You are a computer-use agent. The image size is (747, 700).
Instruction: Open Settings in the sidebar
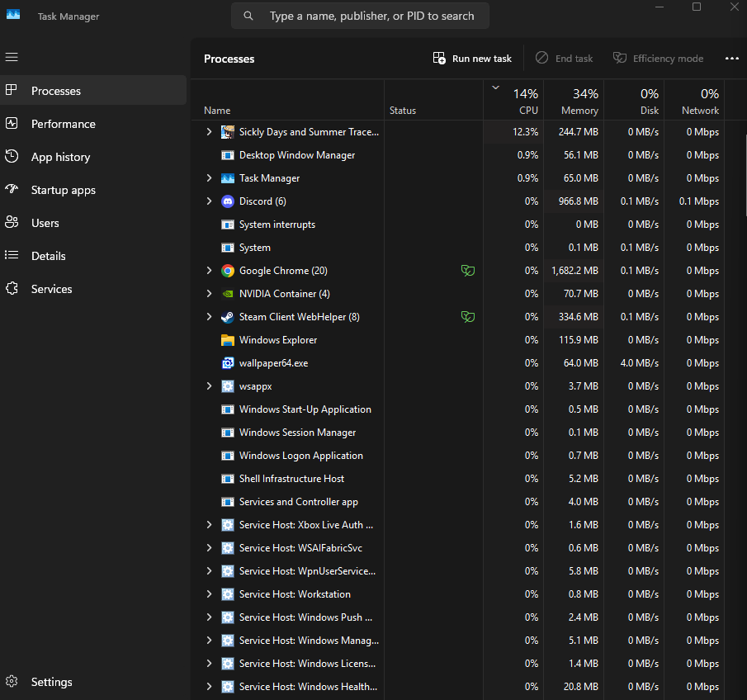pos(93,682)
